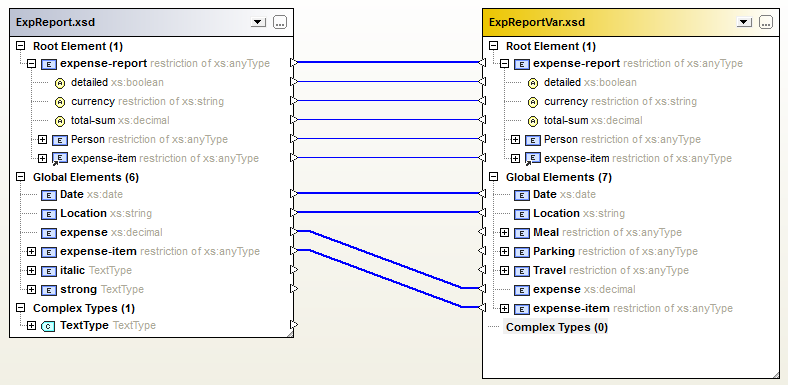Viewport: 788px width, 385px height.
Task: Click currency attribute icon in ExpReportVar.xsd
Action: 533,102
